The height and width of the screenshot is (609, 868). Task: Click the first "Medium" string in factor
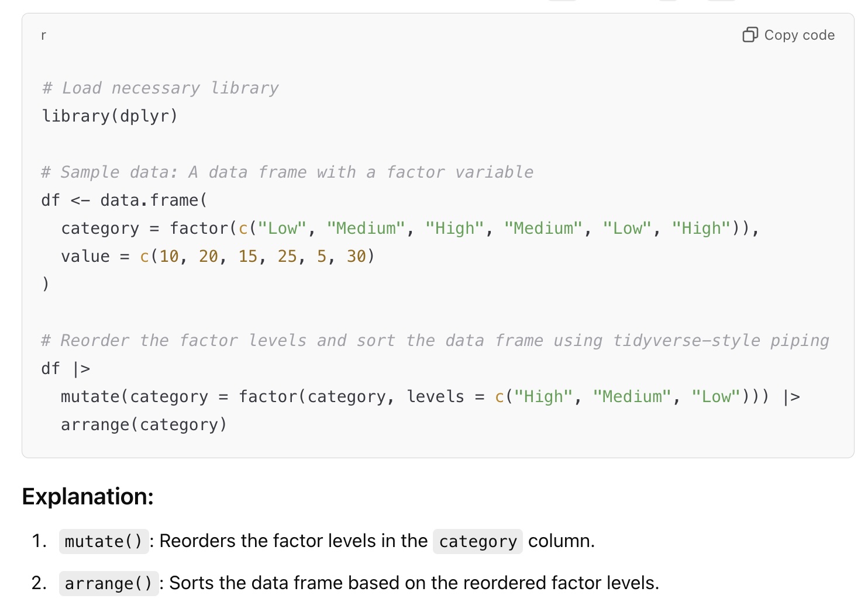366,229
